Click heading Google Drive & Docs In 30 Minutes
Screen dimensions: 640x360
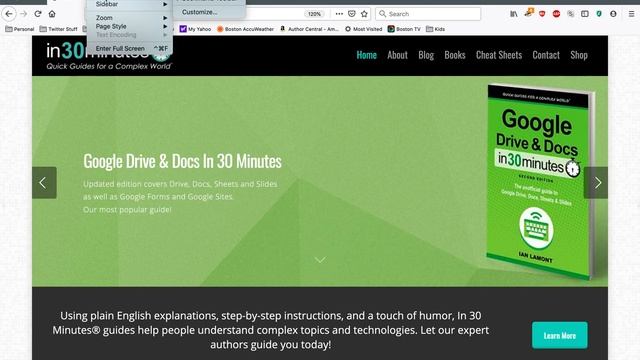[182, 161]
